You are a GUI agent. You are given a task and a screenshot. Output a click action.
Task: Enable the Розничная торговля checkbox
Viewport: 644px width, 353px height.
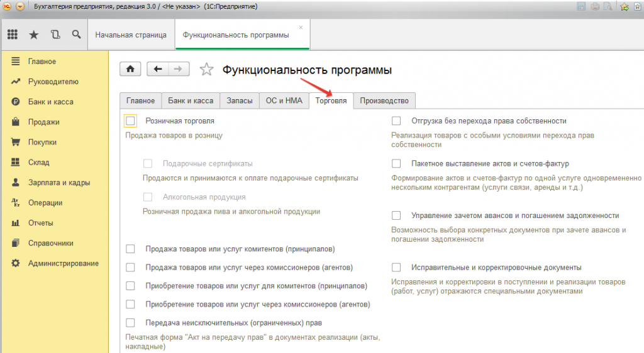pyautogui.click(x=131, y=121)
